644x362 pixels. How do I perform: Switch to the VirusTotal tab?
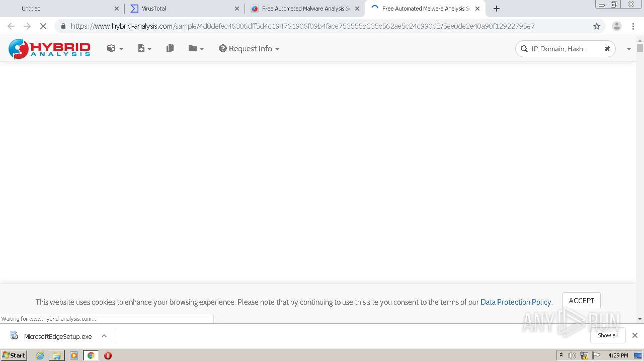click(154, 9)
